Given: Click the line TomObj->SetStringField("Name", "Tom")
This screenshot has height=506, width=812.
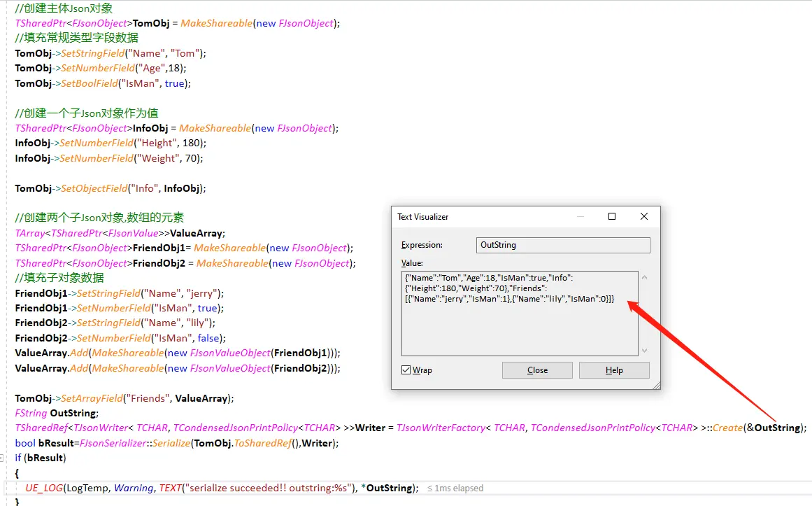Looking at the screenshot, I should click(x=111, y=53).
